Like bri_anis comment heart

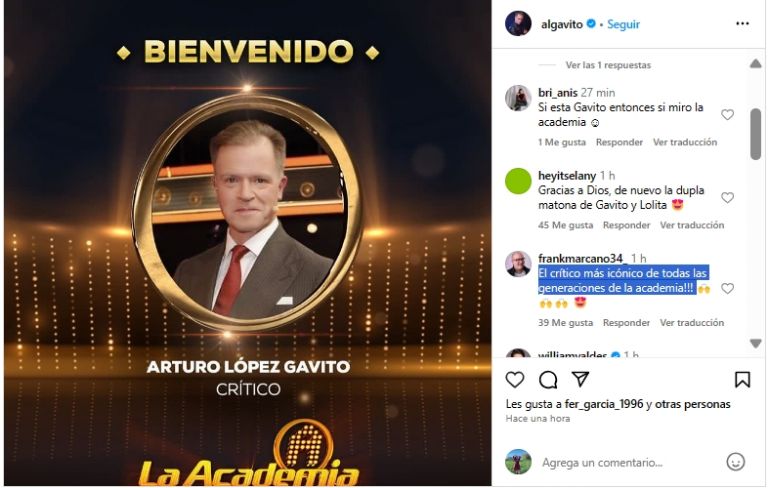pos(727,115)
